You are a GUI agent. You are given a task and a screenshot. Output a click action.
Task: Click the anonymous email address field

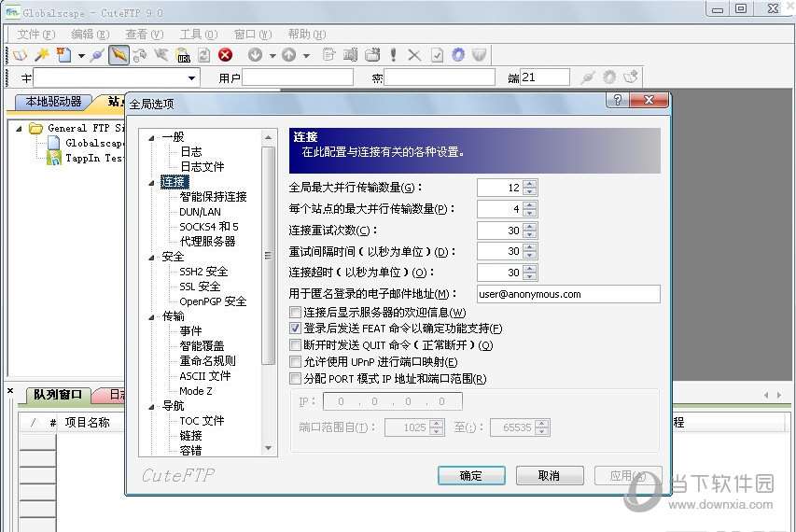[568, 294]
